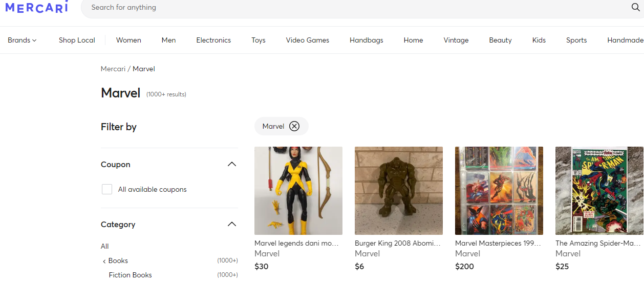Viewport: 644px width, 281px height.
Task: Remove the Marvel filter chip
Action: pyautogui.click(x=294, y=126)
